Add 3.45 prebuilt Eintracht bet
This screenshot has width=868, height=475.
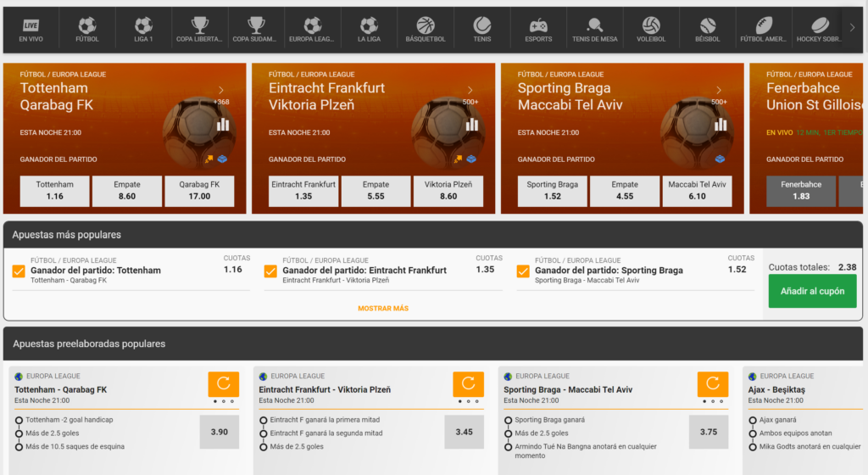(x=464, y=432)
